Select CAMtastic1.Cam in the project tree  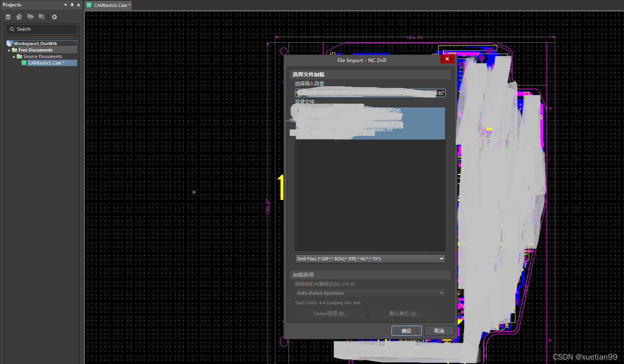point(46,63)
